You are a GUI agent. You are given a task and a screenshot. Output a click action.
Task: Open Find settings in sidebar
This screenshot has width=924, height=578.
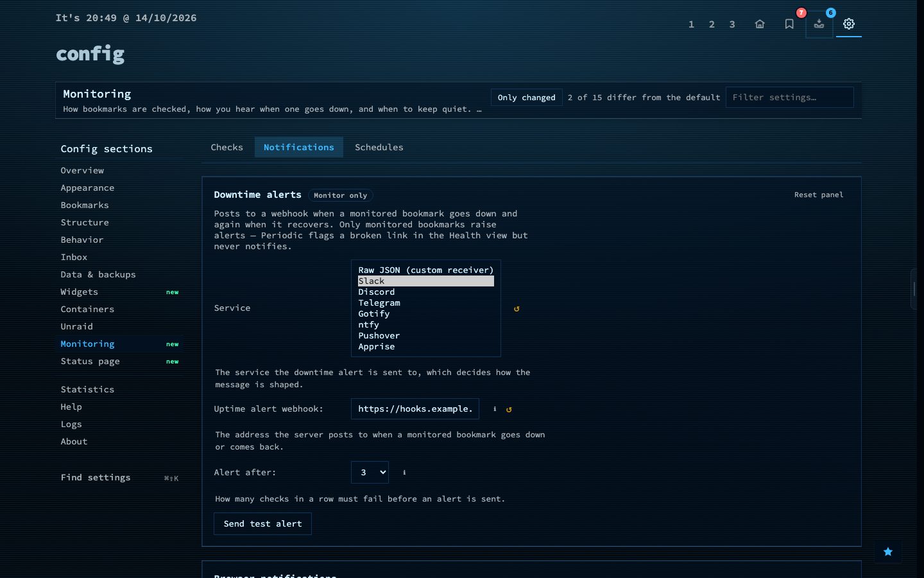[119, 478]
